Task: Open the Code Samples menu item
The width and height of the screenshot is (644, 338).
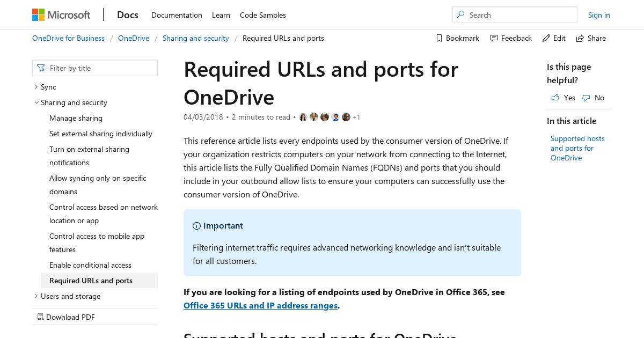Action: 263,15
